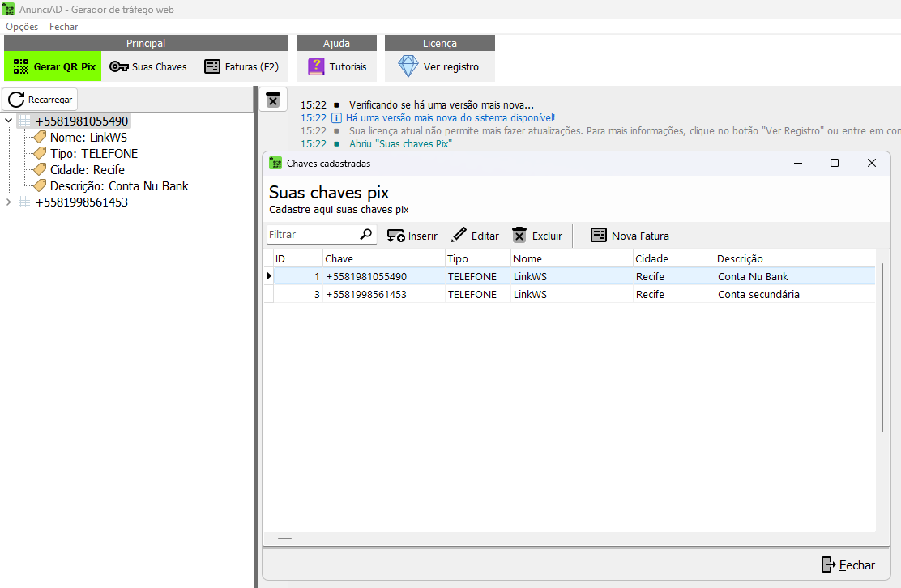Open the Opções menu
The height and width of the screenshot is (588, 901).
click(22, 27)
